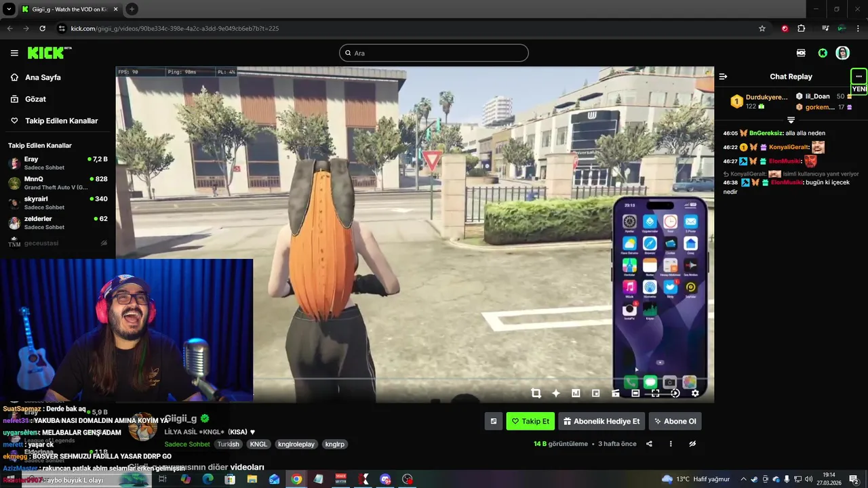The width and height of the screenshot is (868, 488).
Task: Click the crop/clip icon on the video player
Action: click(536, 393)
